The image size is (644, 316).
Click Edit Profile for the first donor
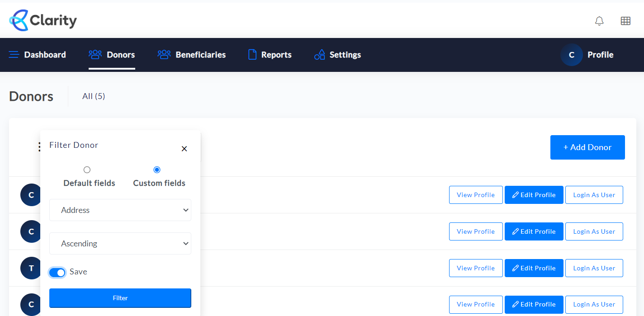coord(534,195)
